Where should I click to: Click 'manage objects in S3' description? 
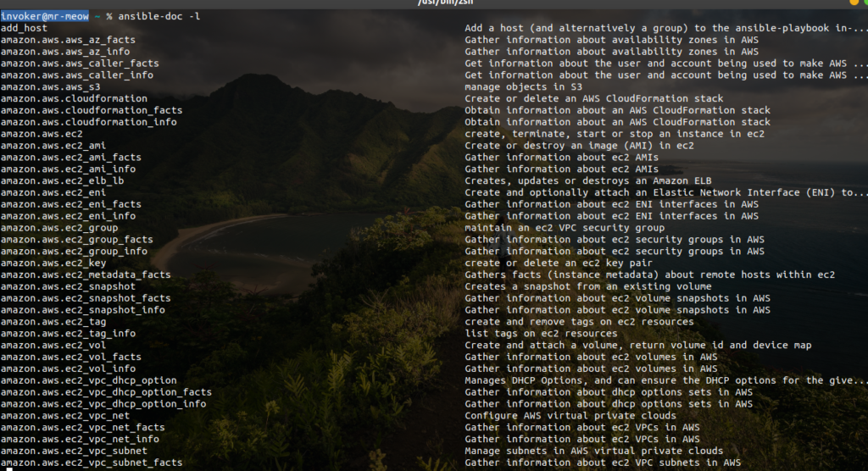click(x=524, y=87)
